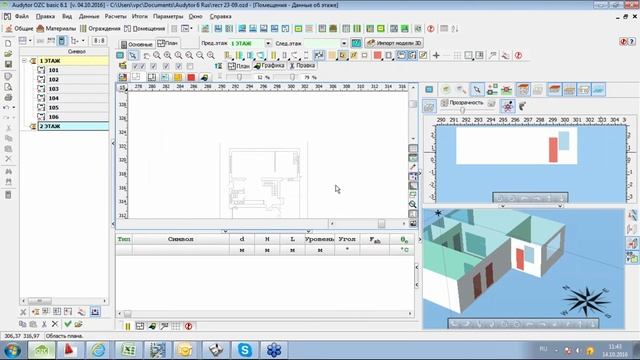Click the add plus tool in plan toolbar
Screen dimensions: 640x360
(436, 56)
